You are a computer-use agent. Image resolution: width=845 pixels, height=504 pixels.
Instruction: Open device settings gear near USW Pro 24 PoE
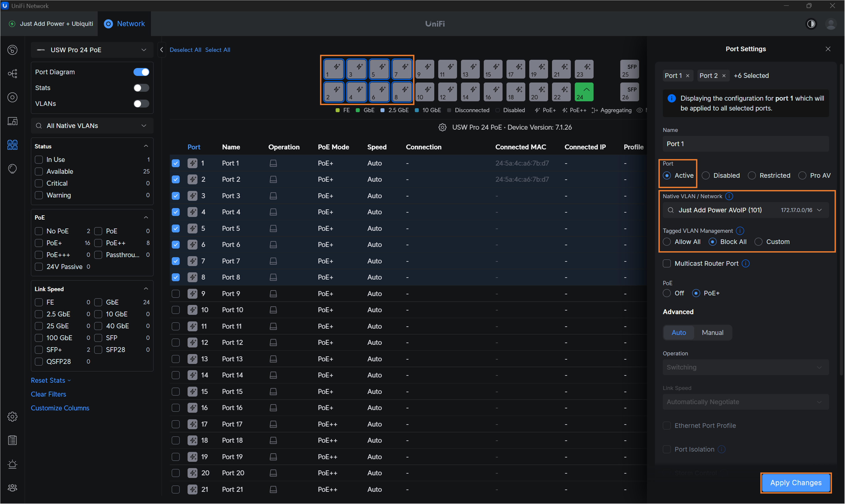[442, 127]
